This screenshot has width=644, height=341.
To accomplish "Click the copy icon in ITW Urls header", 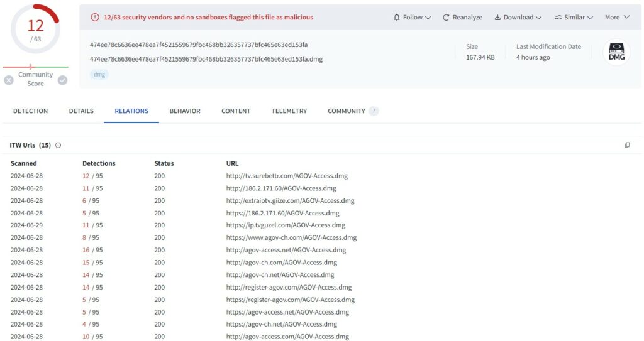I will (627, 145).
